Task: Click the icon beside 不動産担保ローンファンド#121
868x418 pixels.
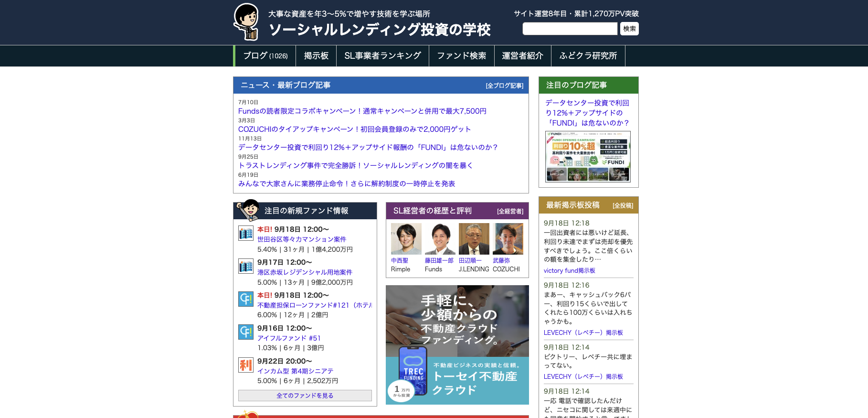Action: click(246, 299)
